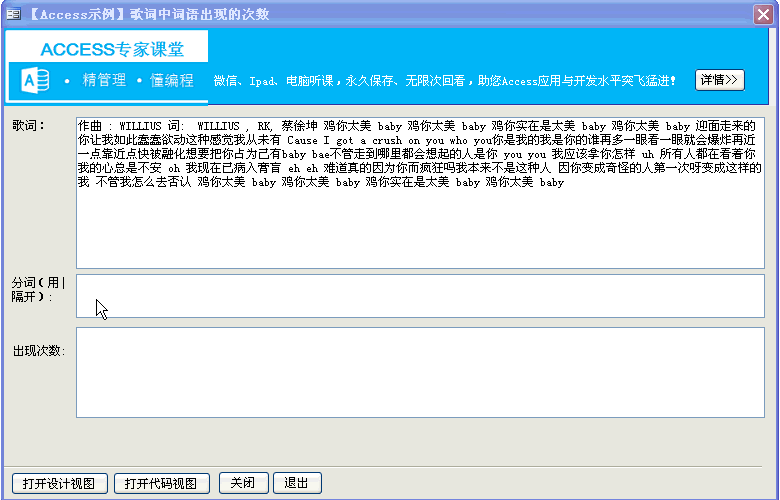This screenshot has width=780, height=500.
Task: Click the 出现次数 label
Action: (x=39, y=351)
